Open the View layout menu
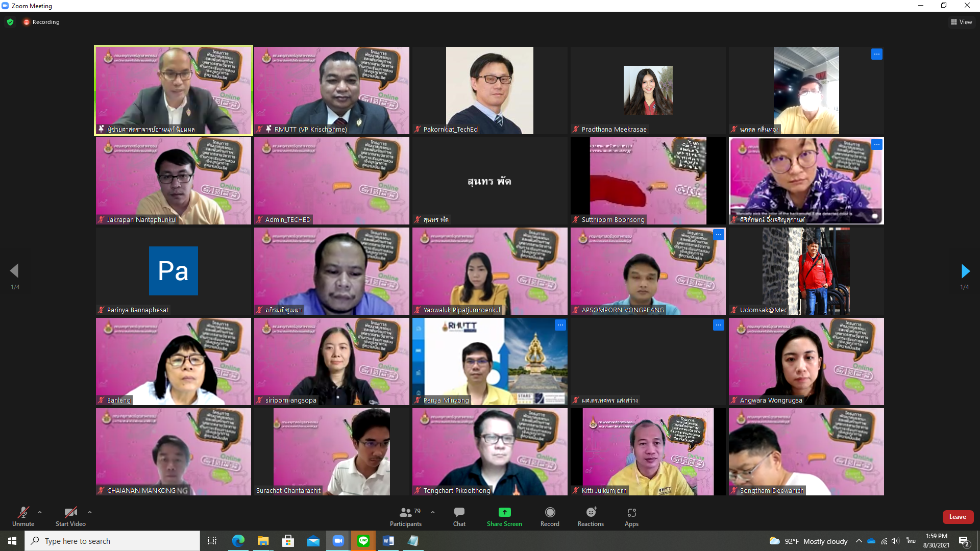This screenshot has width=980, height=551. click(961, 22)
